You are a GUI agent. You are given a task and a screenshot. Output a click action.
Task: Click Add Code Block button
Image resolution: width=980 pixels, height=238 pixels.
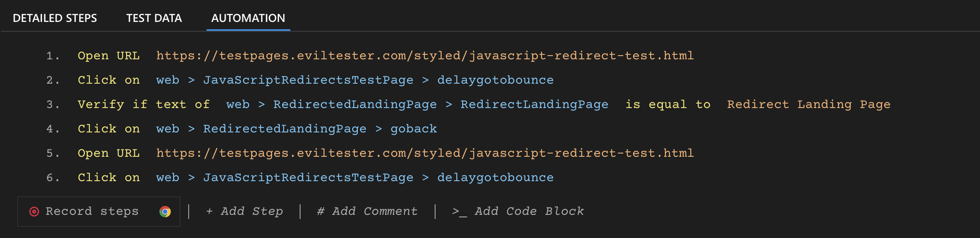pyautogui.click(x=518, y=211)
